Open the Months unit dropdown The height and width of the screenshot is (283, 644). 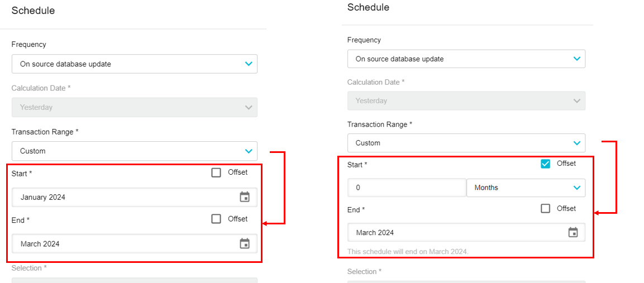click(526, 188)
